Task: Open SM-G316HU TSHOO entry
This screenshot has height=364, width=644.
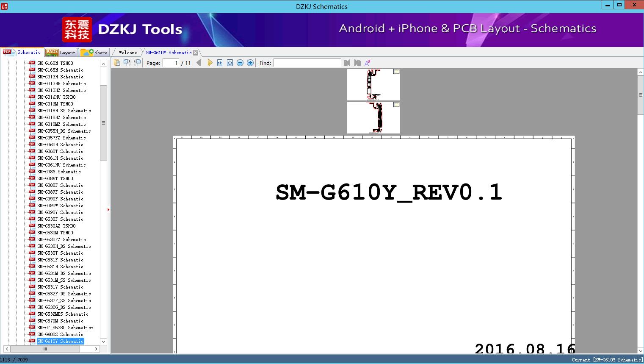Action: 56,97
